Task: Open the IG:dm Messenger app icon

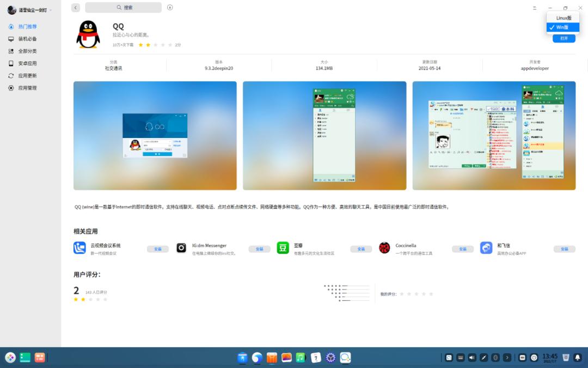Action: (181, 248)
